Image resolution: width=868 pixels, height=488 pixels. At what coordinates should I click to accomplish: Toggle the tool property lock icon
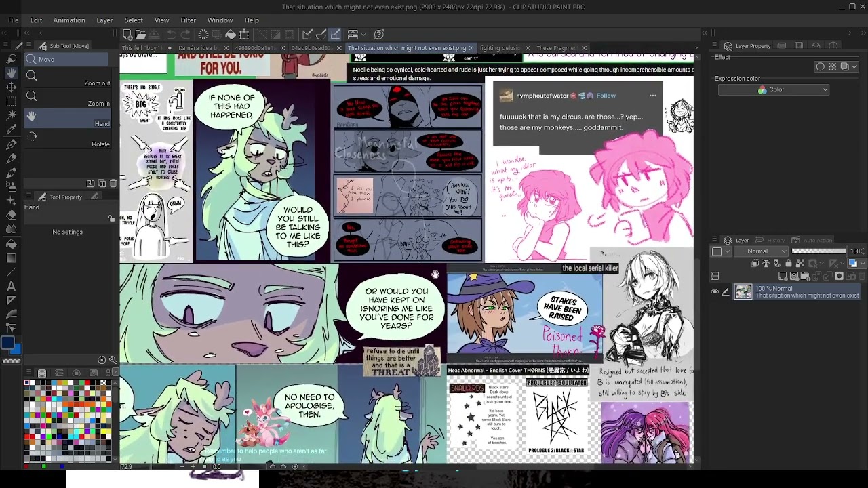click(x=112, y=218)
